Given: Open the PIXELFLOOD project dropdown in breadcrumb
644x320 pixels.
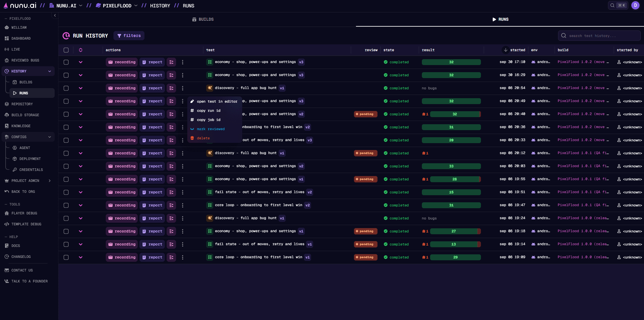Looking at the screenshot, I should (117, 6).
